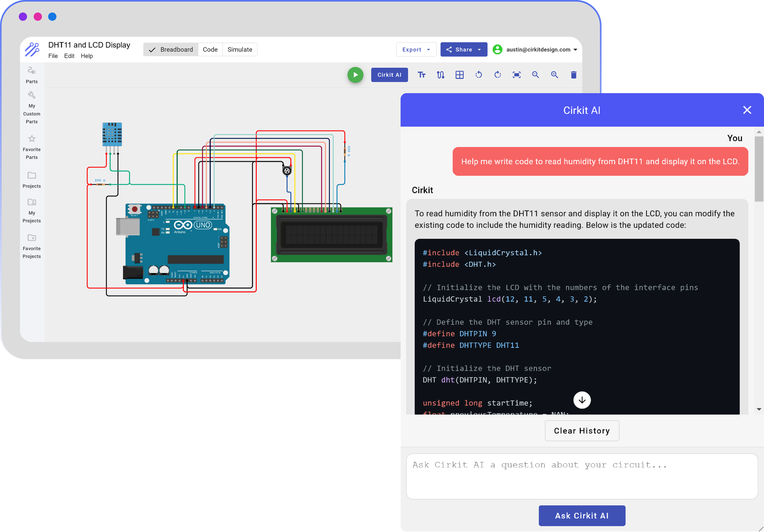Viewport: 764px width, 532px height.
Task: Click the trash delete icon
Action: click(574, 75)
